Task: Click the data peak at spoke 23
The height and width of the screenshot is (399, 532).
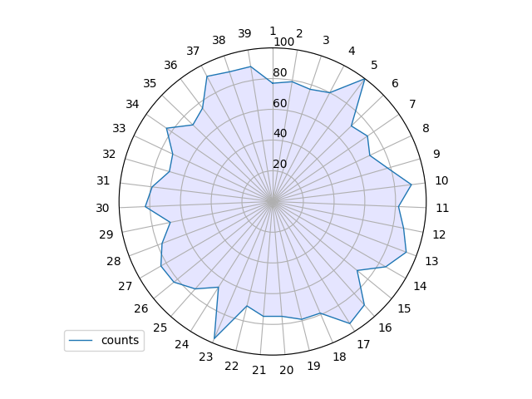Action: pos(214,338)
